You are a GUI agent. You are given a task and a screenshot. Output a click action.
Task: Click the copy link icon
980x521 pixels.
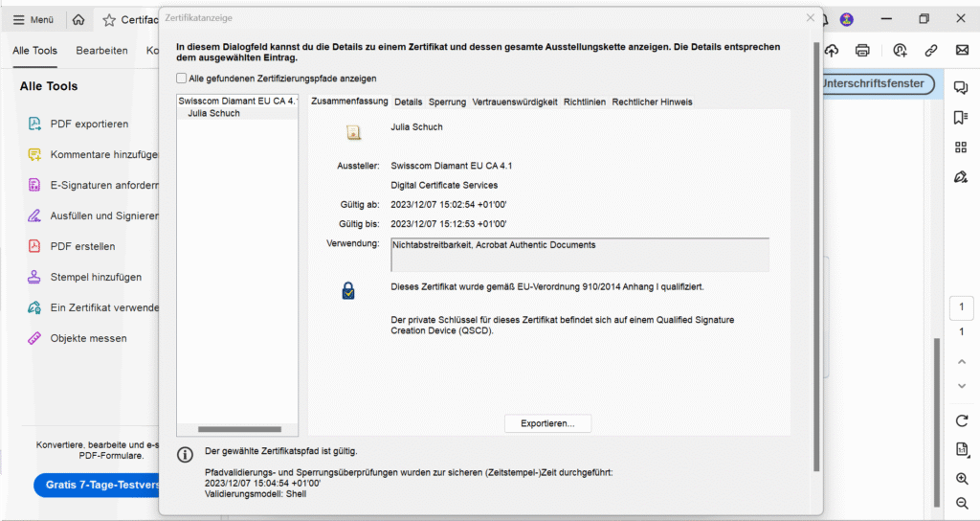click(930, 50)
